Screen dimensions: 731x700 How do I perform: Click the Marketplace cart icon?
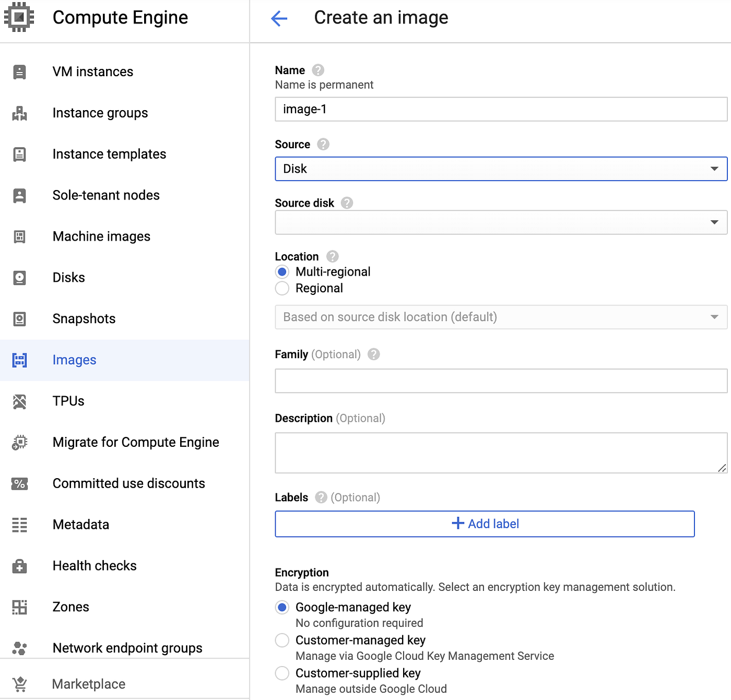click(19, 684)
